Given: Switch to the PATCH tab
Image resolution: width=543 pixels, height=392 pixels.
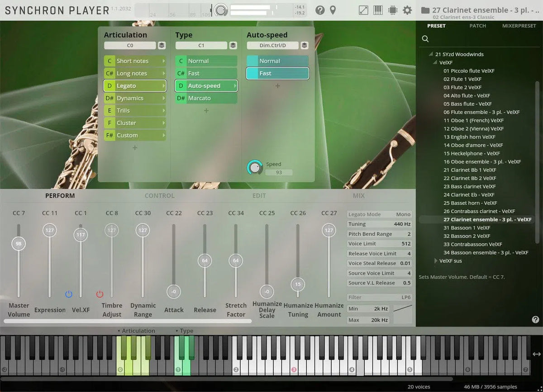Looking at the screenshot, I should (x=477, y=26).
